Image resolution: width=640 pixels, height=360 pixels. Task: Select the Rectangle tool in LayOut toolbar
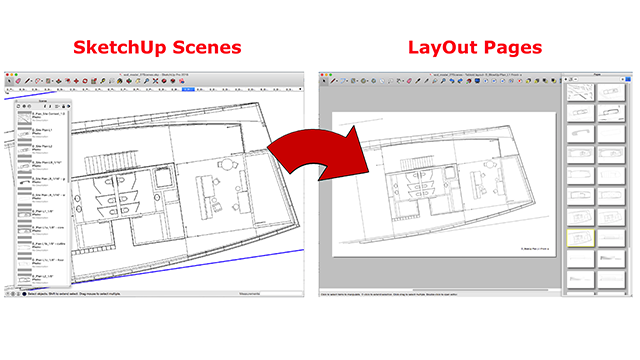point(353,81)
